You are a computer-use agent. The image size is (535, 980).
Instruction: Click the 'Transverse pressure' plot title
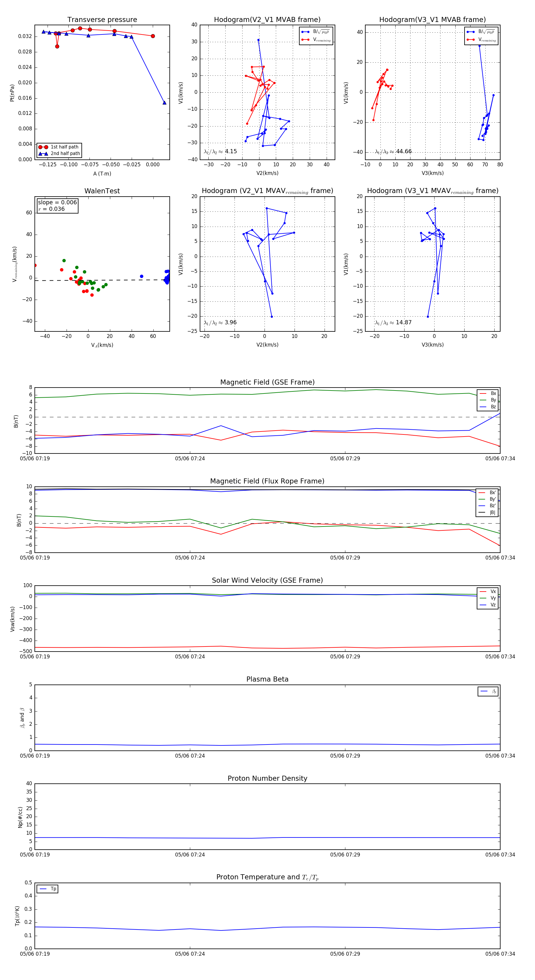tap(102, 19)
